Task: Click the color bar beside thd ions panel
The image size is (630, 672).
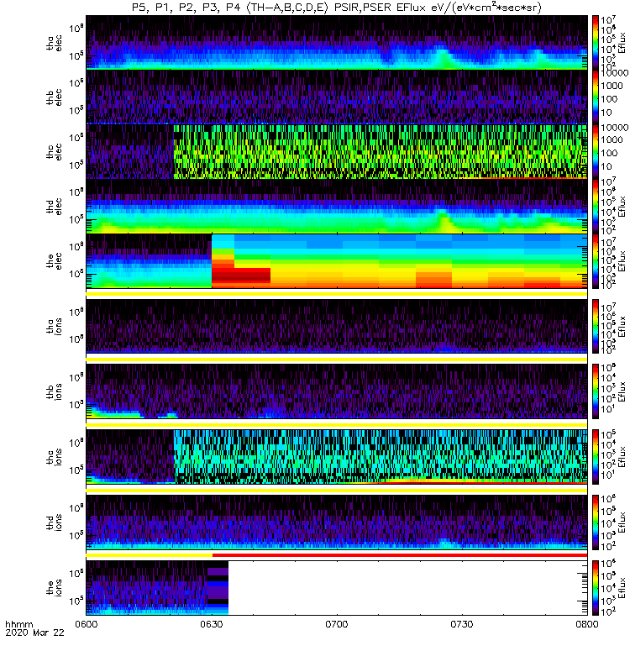Action: (x=596, y=522)
